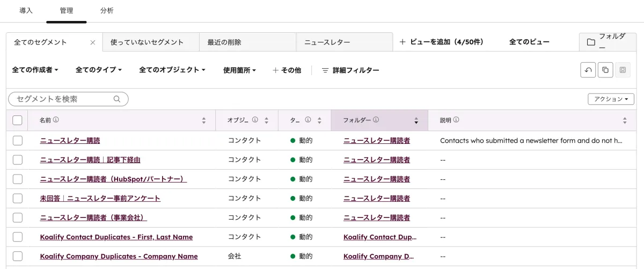This screenshot has width=644, height=269.
Task: Sort by the 名前 column arrows
Action: (203, 121)
